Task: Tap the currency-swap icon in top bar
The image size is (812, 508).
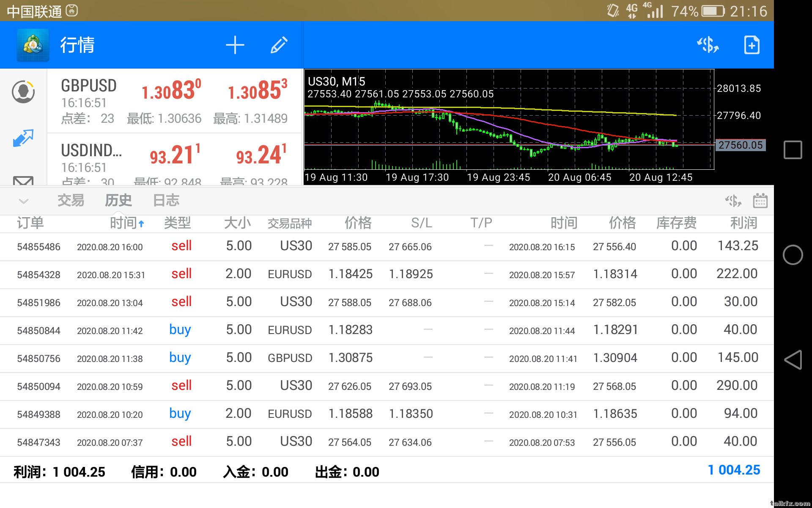Action: click(708, 45)
